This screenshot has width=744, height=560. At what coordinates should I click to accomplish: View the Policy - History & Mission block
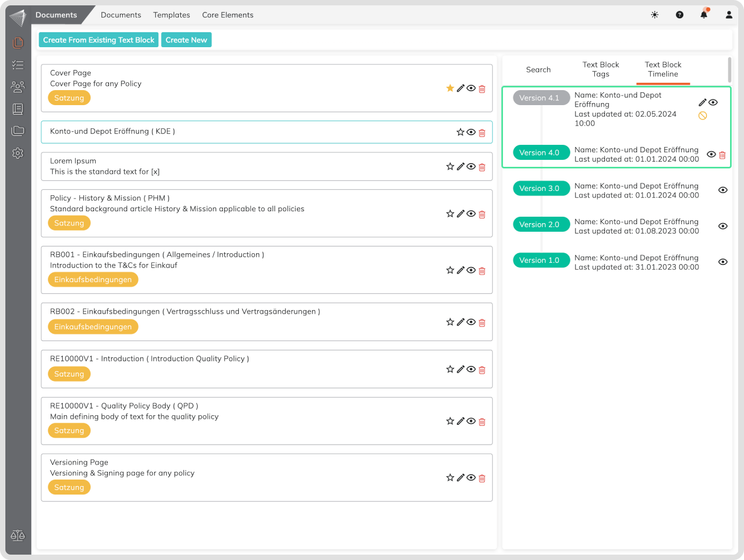(471, 214)
